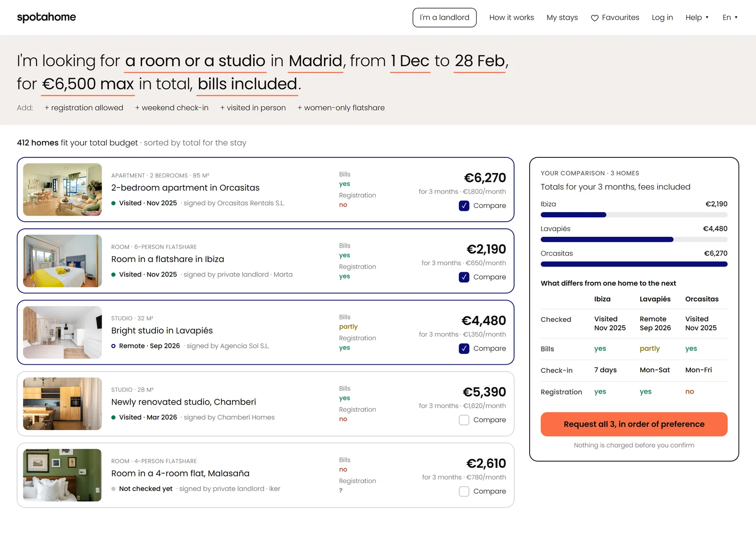Click the spotahome logo
The height and width of the screenshot is (534, 756).
tap(46, 17)
